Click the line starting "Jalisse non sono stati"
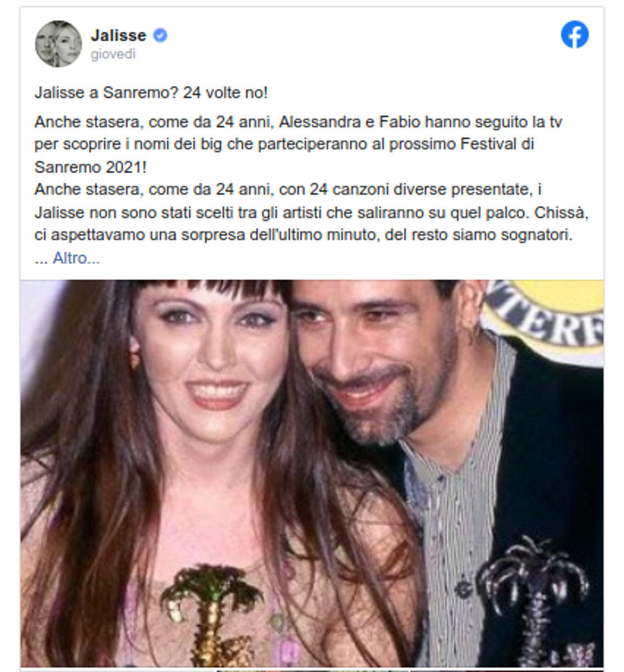Viewport: 624px width, 672px height. pos(311,213)
